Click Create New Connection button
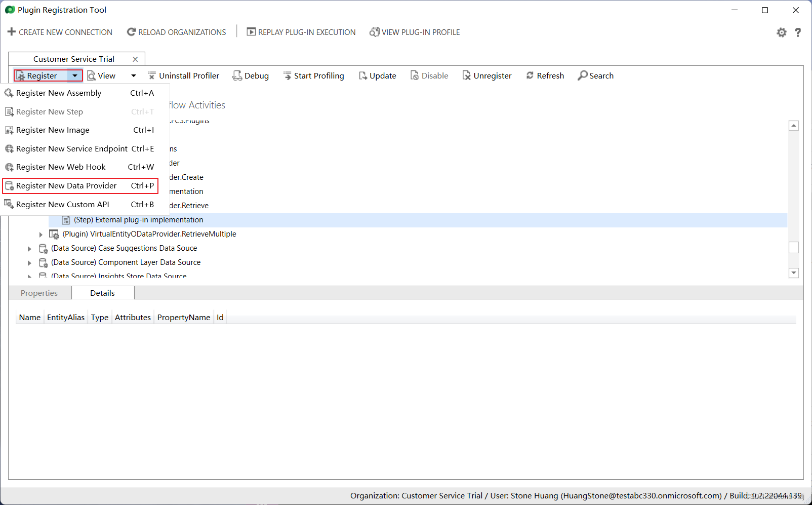 tap(60, 32)
